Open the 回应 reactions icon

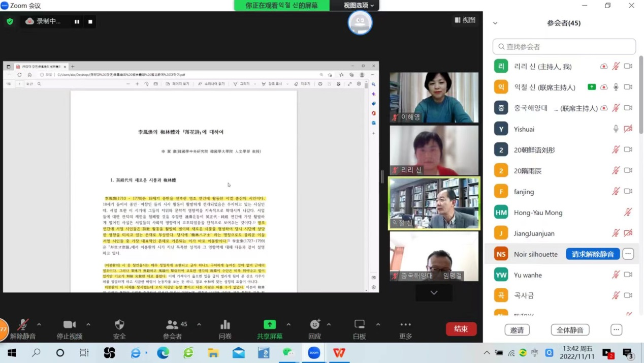[315, 329]
